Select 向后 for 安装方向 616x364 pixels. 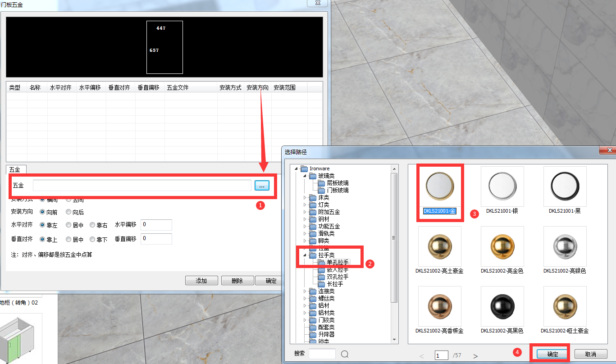[x=75, y=212]
